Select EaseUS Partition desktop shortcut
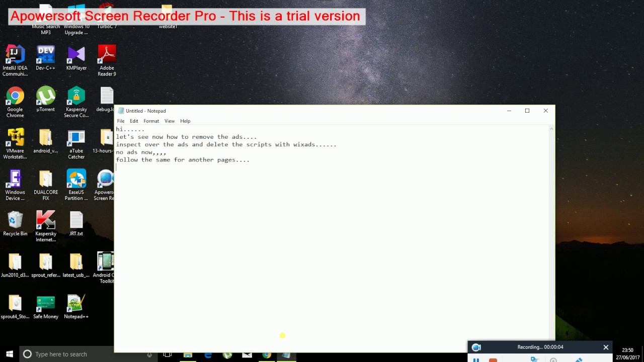The height and width of the screenshot is (362, 644). tap(76, 185)
